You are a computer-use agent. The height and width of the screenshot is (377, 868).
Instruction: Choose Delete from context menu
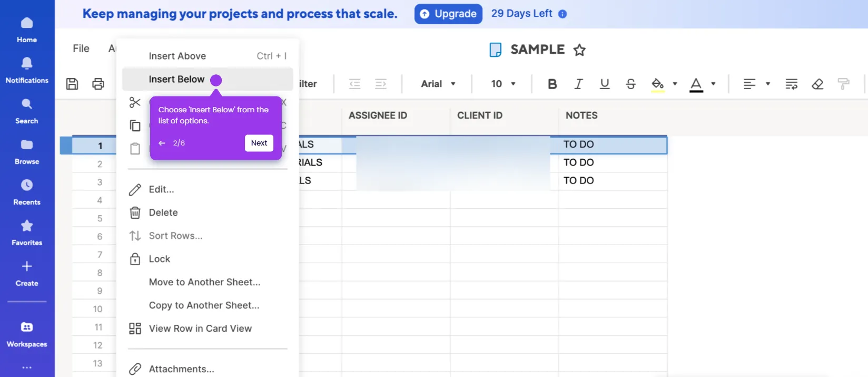(x=208, y=212)
